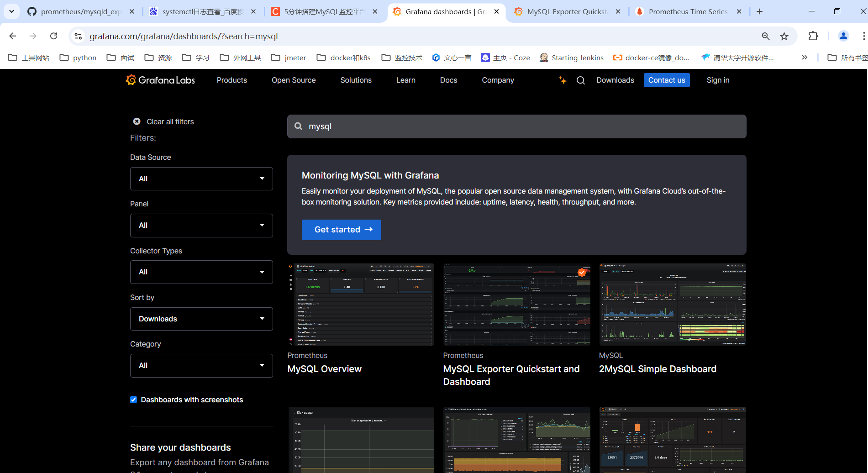The image size is (868, 473).
Task: Open the Company menu
Action: pyautogui.click(x=498, y=80)
